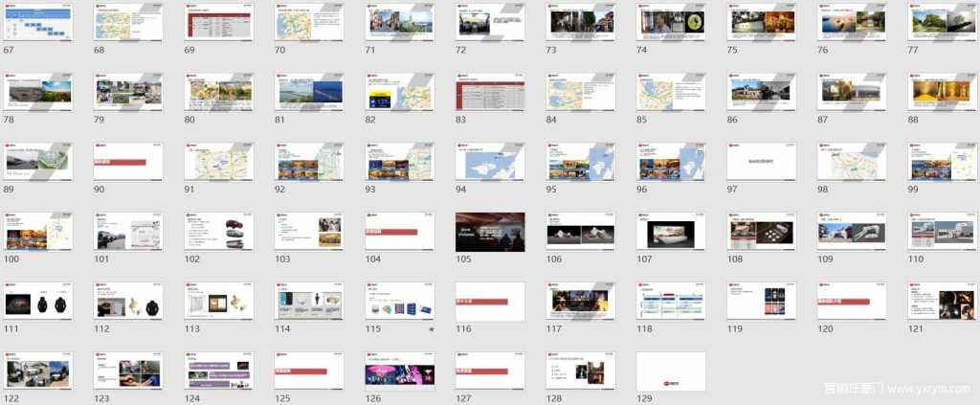
Task: Open slide 83 with the red table
Action: [x=490, y=91]
